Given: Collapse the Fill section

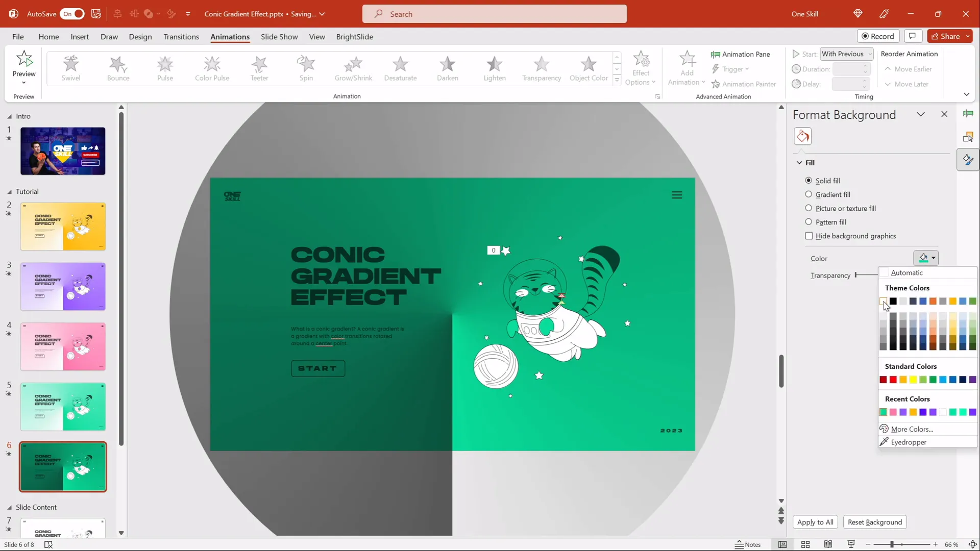Looking at the screenshot, I should (x=799, y=163).
